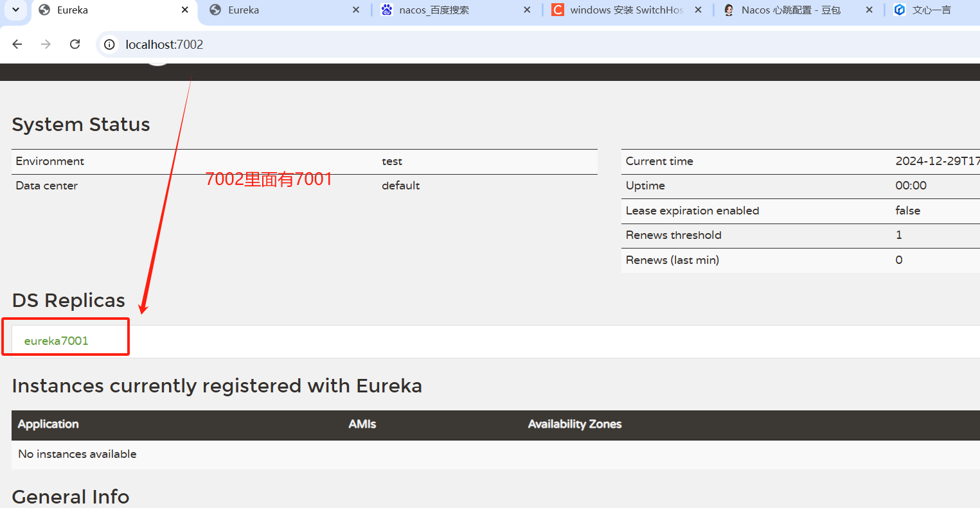Click the Lease expiration enabled label
Viewport: 980px width, 508px height.
pos(693,211)
